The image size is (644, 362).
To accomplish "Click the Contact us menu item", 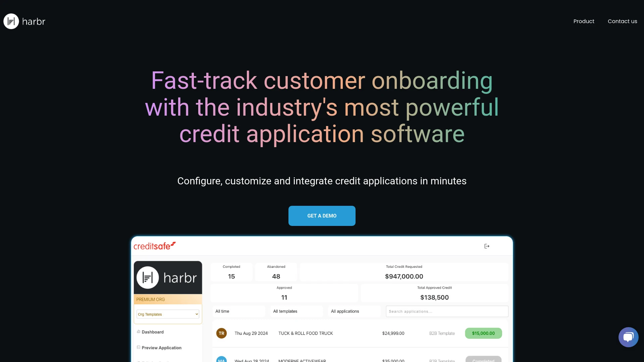I will [x=622, y=21].
